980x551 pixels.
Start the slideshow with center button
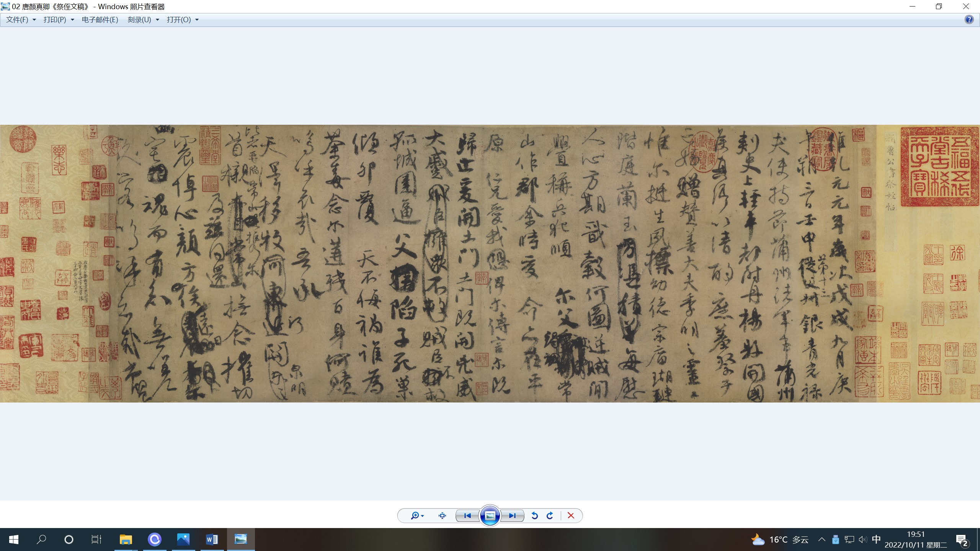click(490, 516)
